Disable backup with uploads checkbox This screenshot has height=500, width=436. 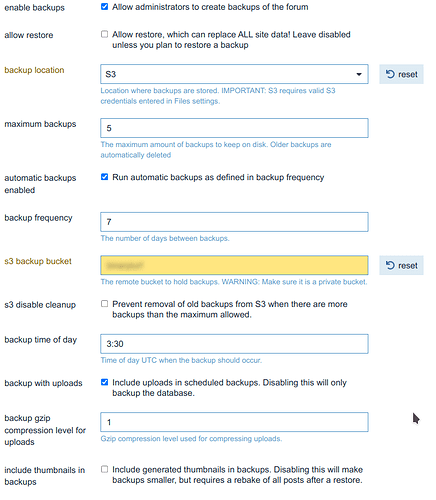105,382
